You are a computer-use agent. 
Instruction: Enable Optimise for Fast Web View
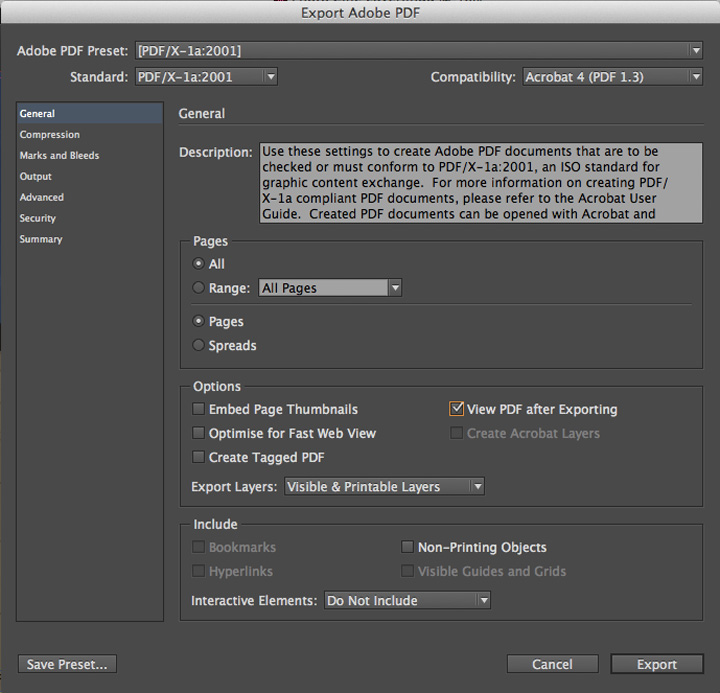click(198, 433)
